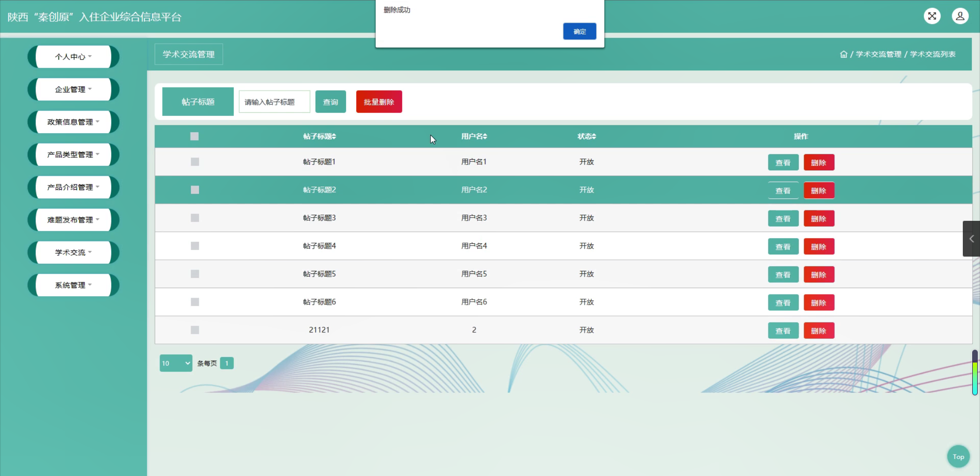Check the box for 帖子标题1 row

coord(195,162)
